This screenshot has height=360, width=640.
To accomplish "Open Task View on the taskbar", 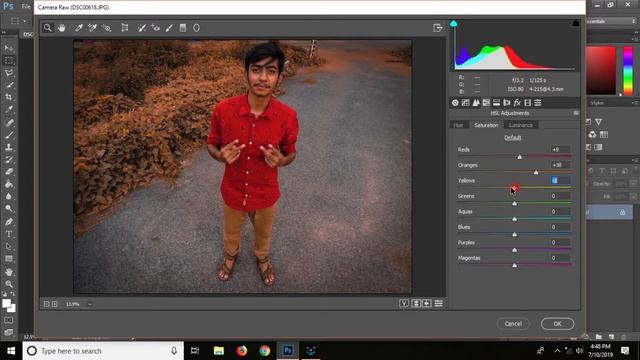I will 195,351.
